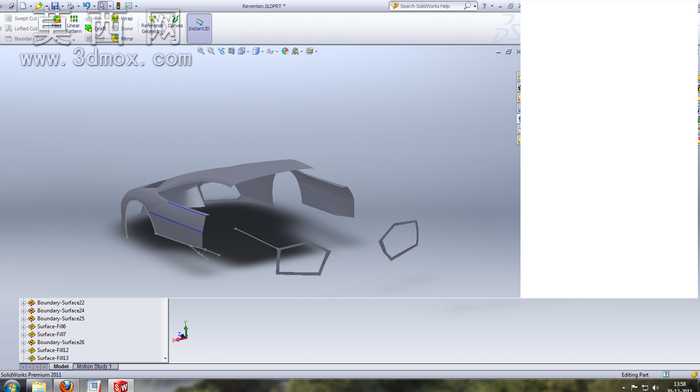Open the View Settings dropdown arrow
700x392 pixels.
pyautogui.click(x=316, y=52)
